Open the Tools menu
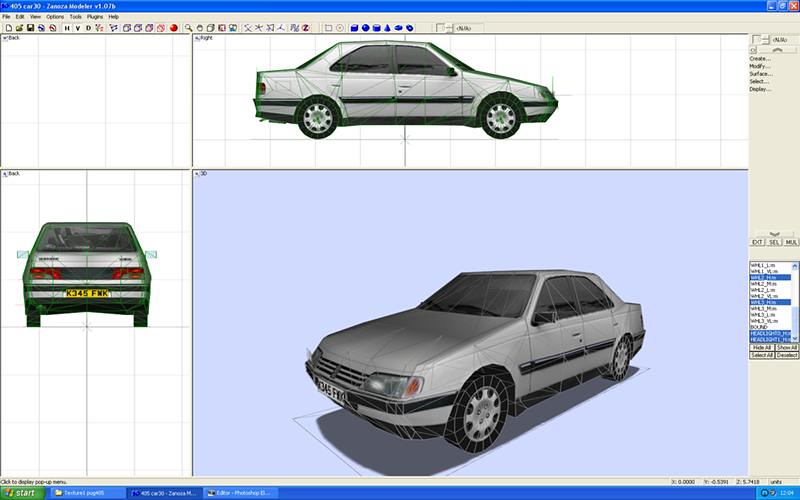Image resolution: width=800 pixels, height=500 pixels. [76, 17]
